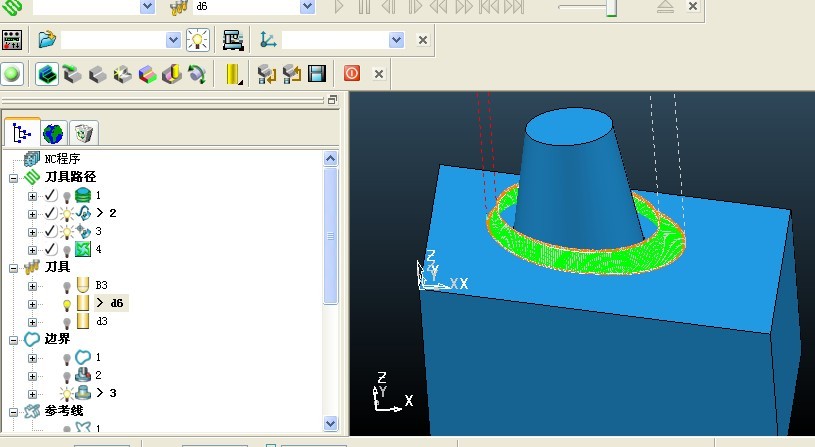The image size is (815, 447).
Task: Click the machine tool icon
Action: point(233,40)
